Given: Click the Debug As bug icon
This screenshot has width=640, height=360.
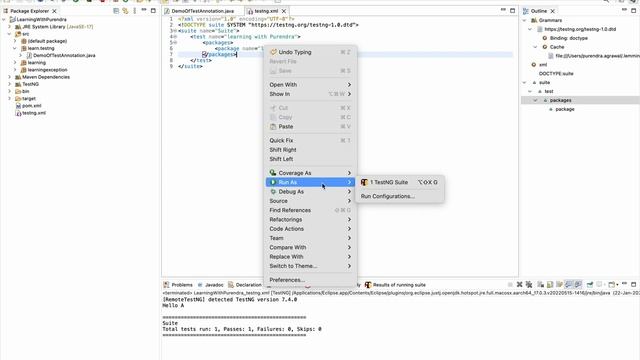Looking at the screenshot, I should 273,191.
